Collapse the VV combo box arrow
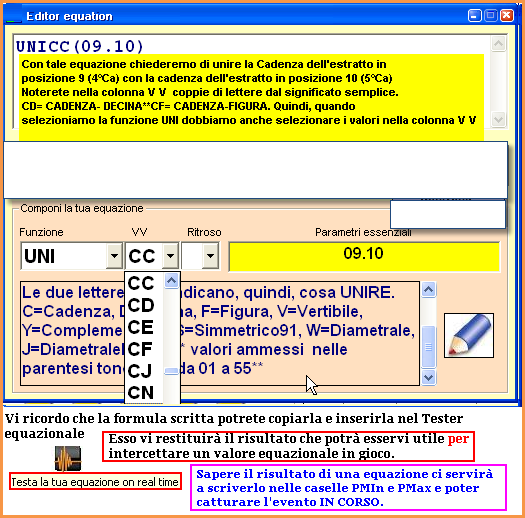Screen dimensions: 525x518 click(x=170, y=256)
